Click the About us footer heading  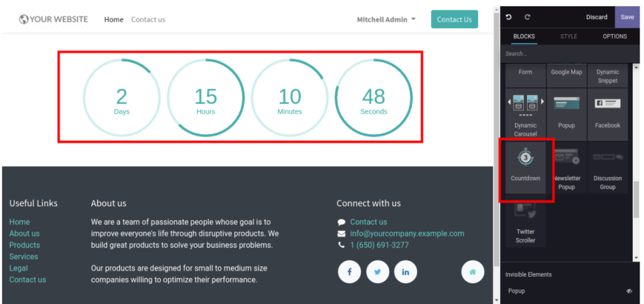pos(109,203)
